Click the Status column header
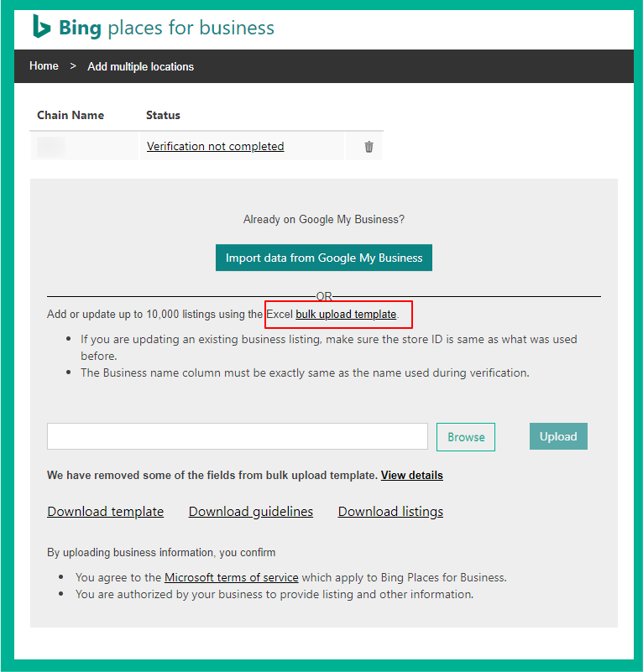 point(163,115)
